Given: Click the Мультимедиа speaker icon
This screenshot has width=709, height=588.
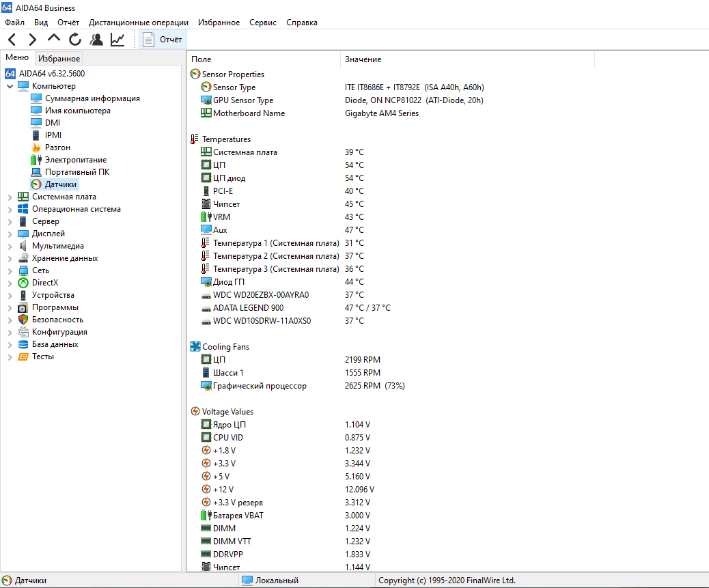Looking at the screenshot, I should [23, 246].
